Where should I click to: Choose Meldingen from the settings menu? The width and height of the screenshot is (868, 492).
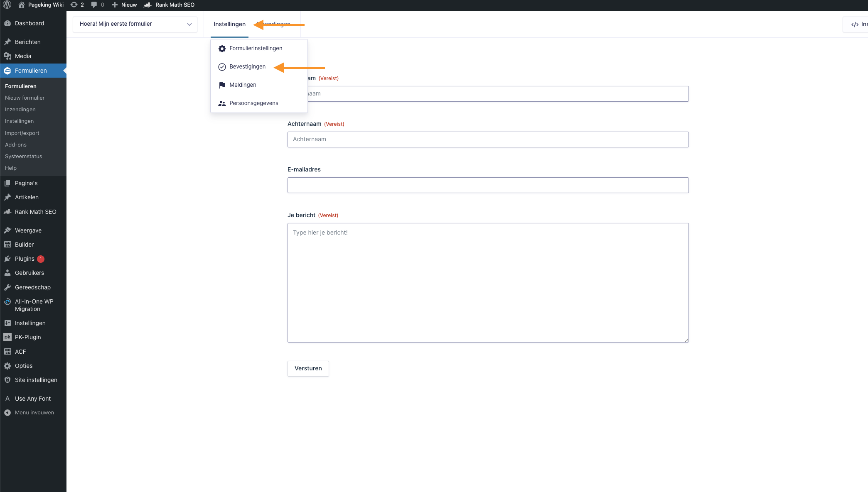tap(243, 85)
